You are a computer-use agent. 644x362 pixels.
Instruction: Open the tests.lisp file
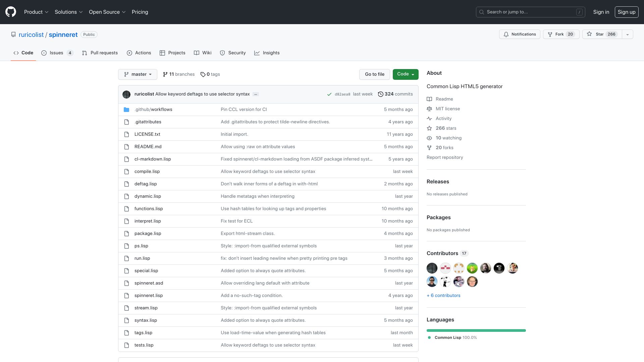(x=144, y=345)
